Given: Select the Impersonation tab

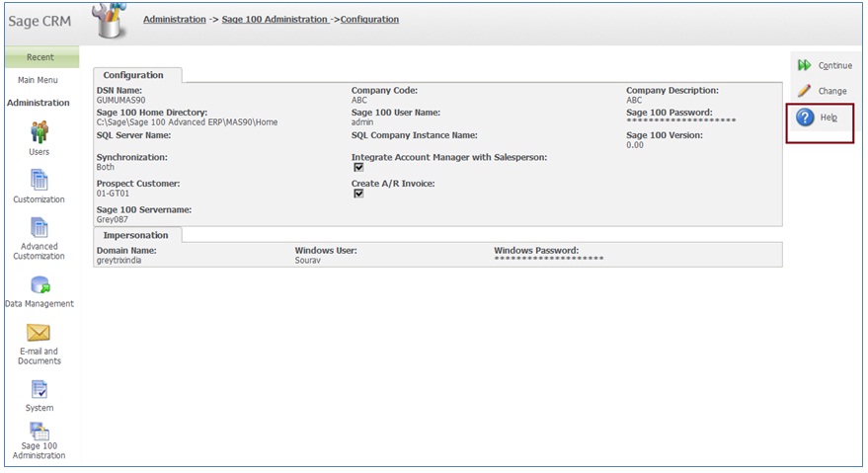Looking at the screenshot, I should click(x=135, y=235).
